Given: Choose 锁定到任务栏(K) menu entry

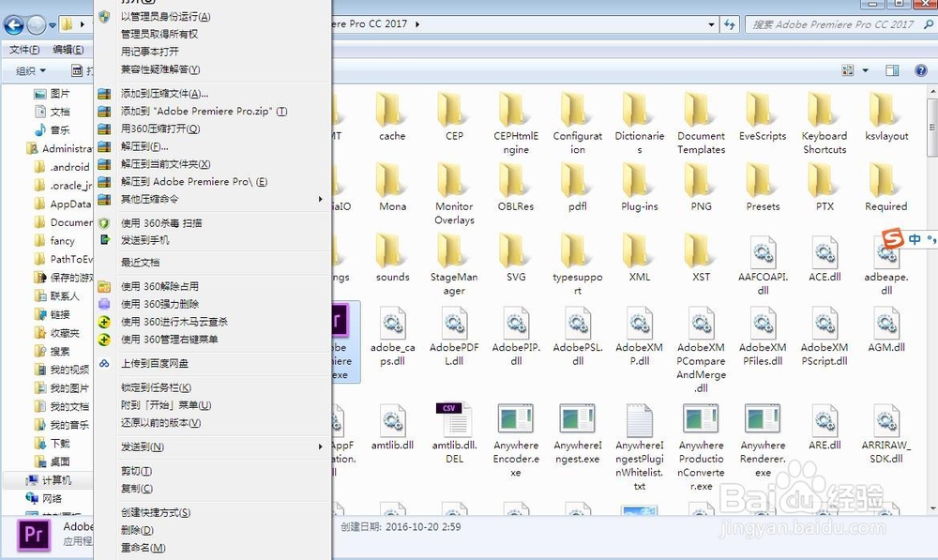Looking at the screenshot, I should 212,387.
